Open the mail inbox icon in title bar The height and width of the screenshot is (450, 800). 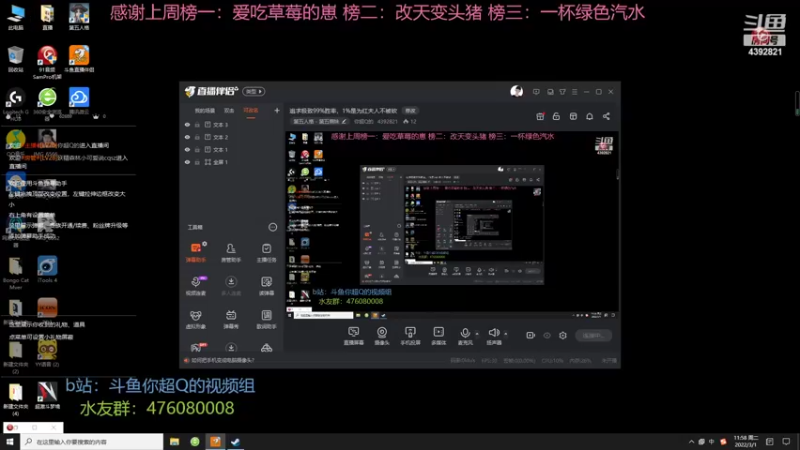tap(550, 92)
